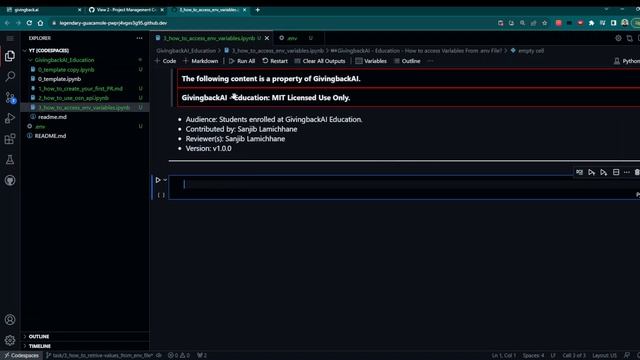Screen dimensions: 640x360
Task: Open the Variables panel
Action: pos(371,61)
